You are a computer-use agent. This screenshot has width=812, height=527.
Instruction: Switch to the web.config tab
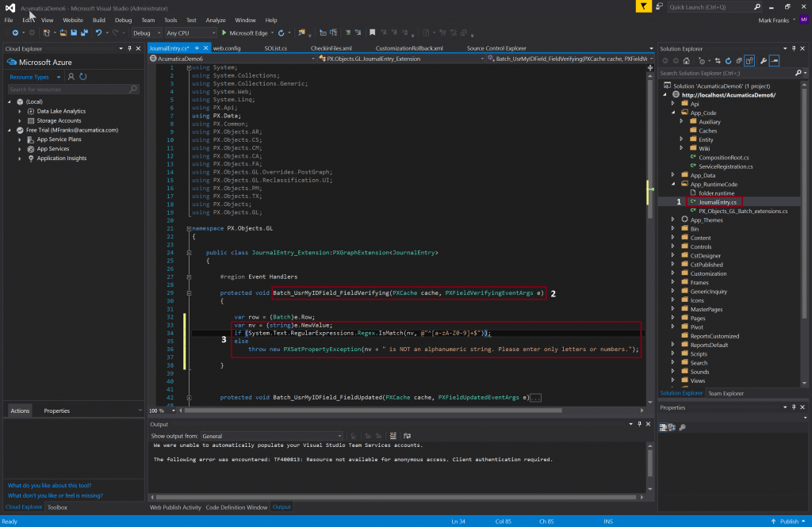[227, 48]
